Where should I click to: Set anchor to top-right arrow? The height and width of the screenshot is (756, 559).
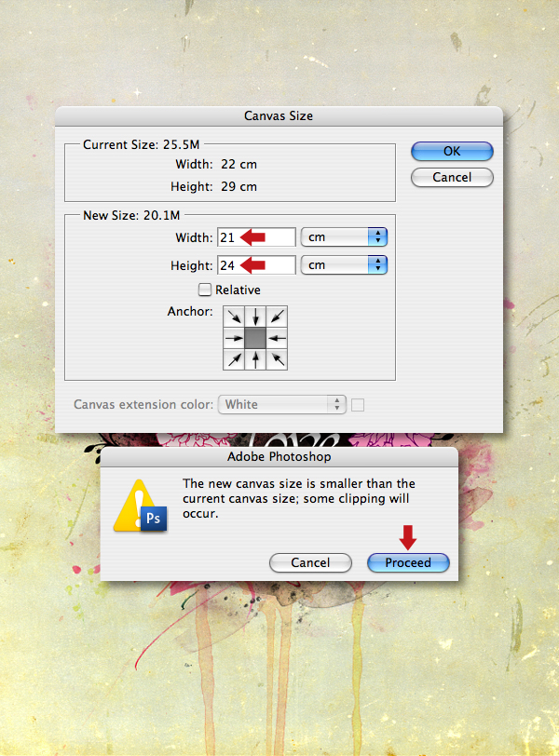click(x=277, y=317)
